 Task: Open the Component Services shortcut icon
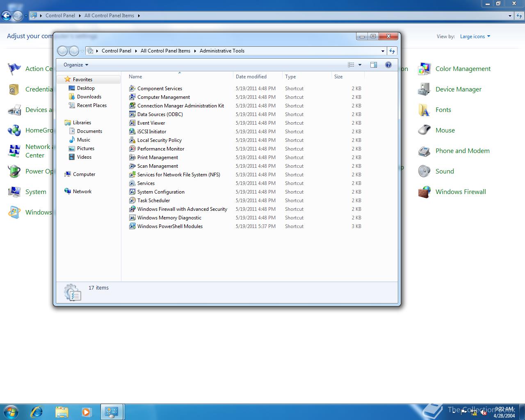[132, 89]
